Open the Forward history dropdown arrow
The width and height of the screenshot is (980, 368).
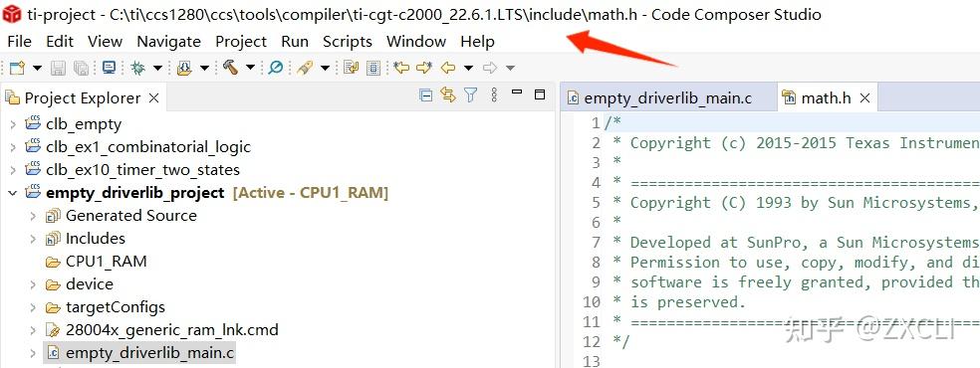pos(510,68)
